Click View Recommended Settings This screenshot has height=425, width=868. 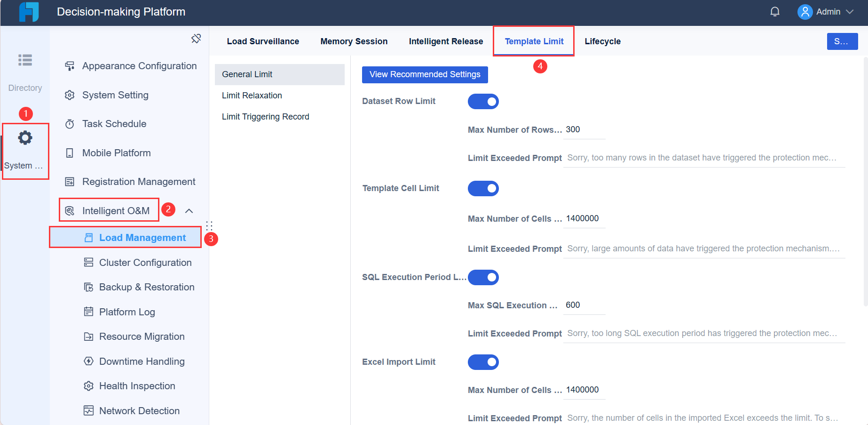click(425, 74)
